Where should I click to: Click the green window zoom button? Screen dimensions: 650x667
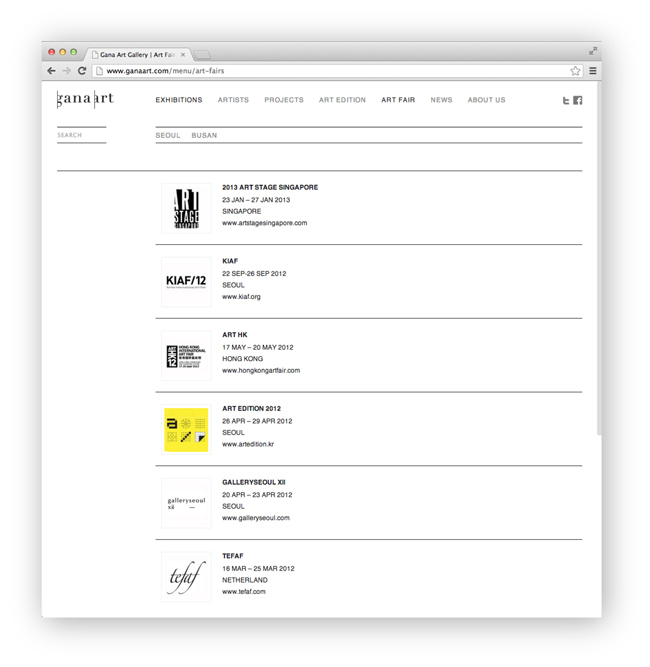(74, 52)
